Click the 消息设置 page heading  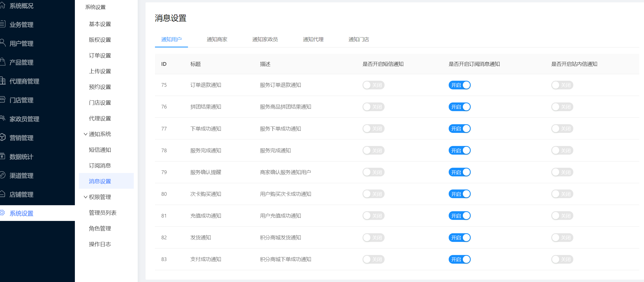click(170, 18)
